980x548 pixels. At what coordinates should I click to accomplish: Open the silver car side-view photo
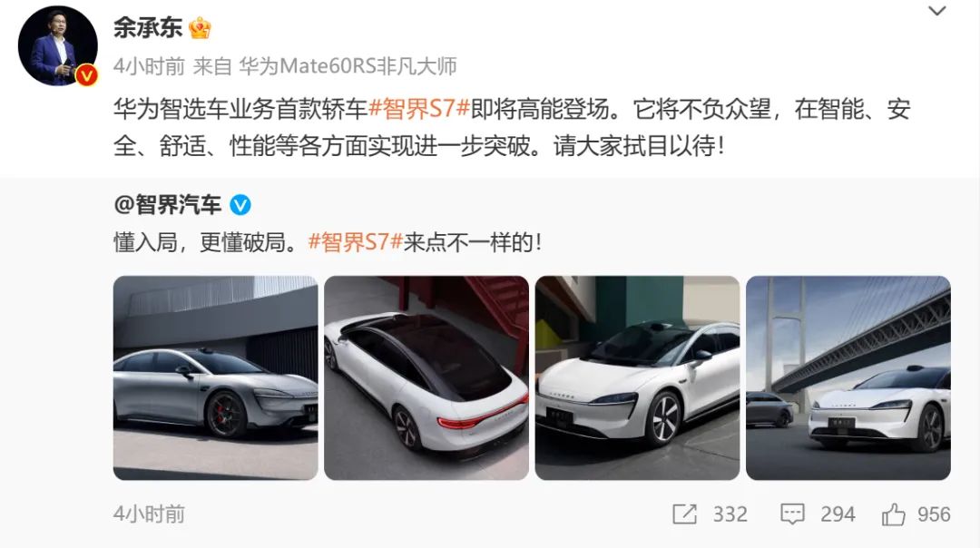[216, 378]
